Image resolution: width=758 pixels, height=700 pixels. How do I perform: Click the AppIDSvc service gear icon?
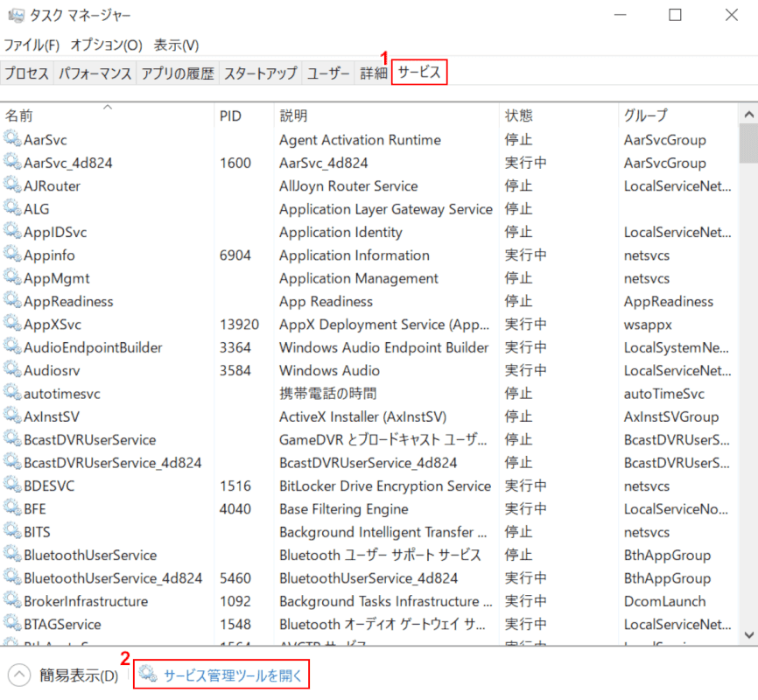[x=12, y=231]
